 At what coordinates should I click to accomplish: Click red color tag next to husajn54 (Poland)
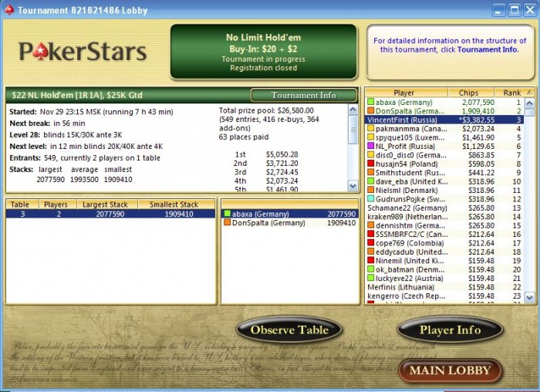pyautogui.click(x=371, y=164)
